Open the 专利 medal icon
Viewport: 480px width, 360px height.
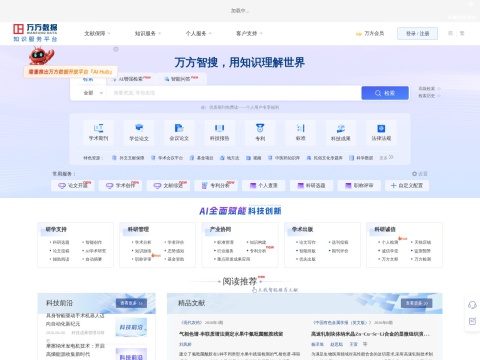click(260, 132)
